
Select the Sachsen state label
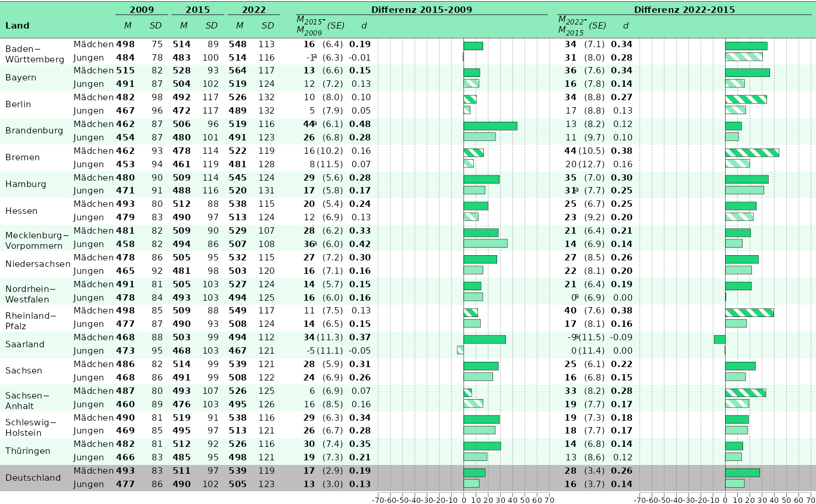click(23, 371)
